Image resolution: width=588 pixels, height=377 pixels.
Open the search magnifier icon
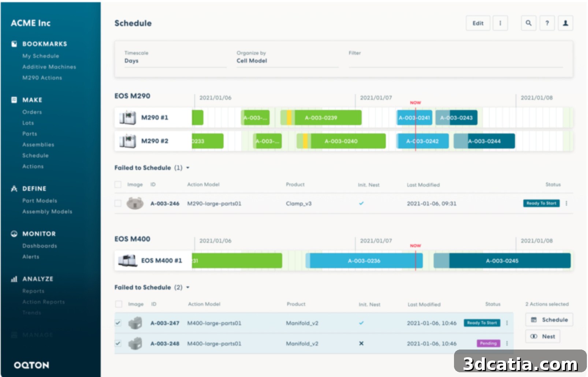528,23
